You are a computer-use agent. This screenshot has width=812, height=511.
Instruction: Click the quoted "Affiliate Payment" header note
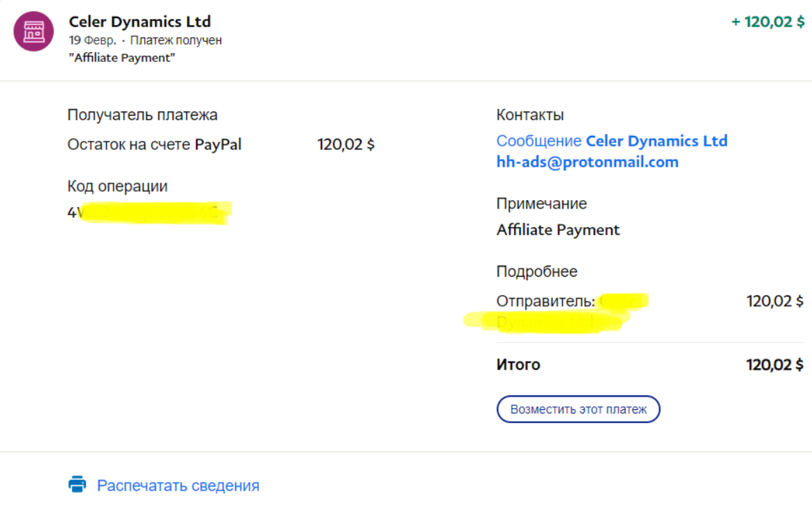click(x=121, y=58)
